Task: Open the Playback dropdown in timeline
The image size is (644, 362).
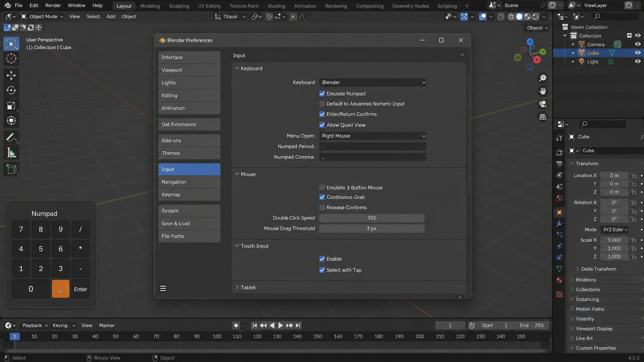Action: [x=34, y=325]
